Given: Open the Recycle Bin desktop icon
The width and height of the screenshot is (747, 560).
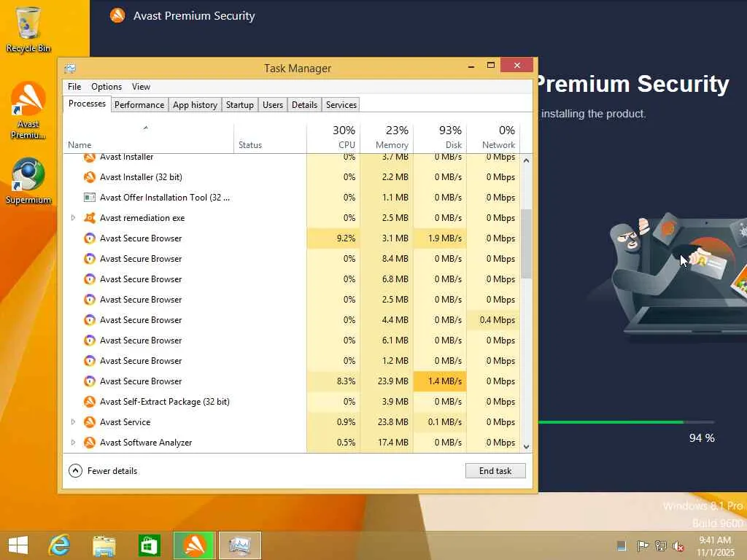Looking at the screenshot, I should click(x=28, y=29).
